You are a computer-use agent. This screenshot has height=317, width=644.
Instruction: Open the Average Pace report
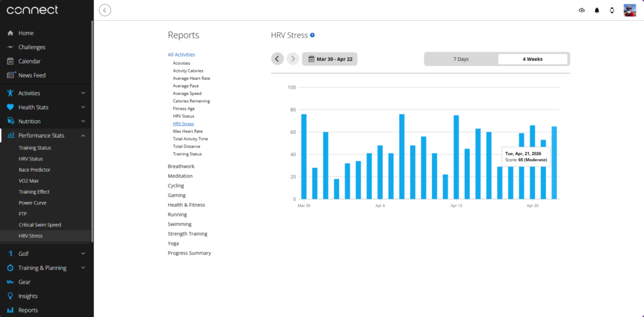click(x=186, y=86)
